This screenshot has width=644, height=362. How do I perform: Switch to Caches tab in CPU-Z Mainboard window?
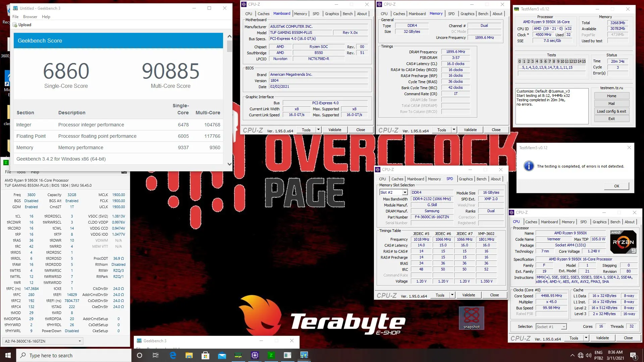(x=263, y=14)
